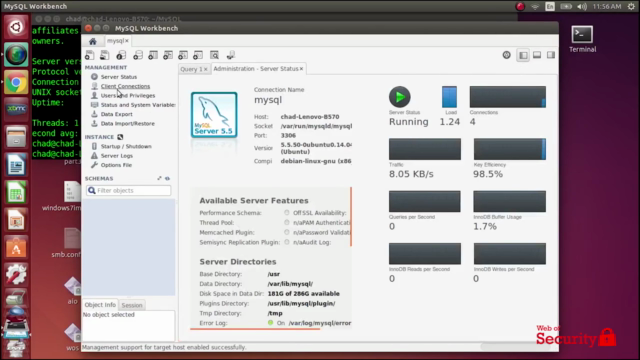Click the blue Load bar graph

click(x=449, y=97)
